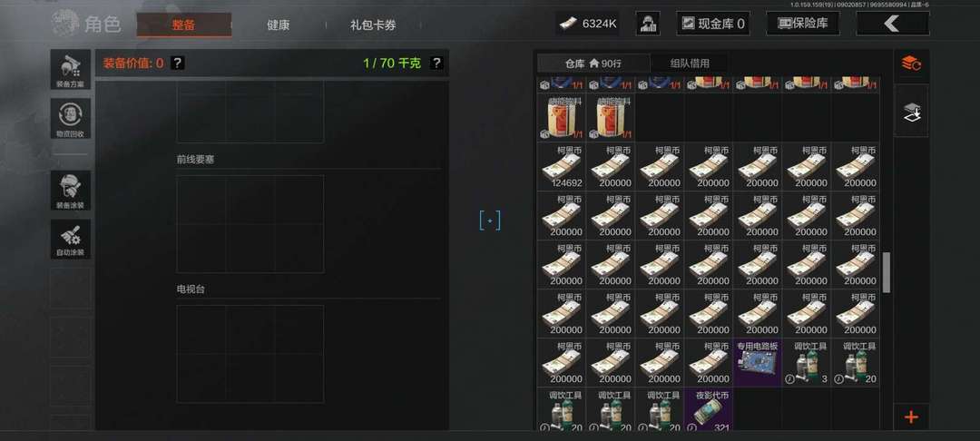
Task: Click the layered storage icon below sort
Action: [911, 112]
